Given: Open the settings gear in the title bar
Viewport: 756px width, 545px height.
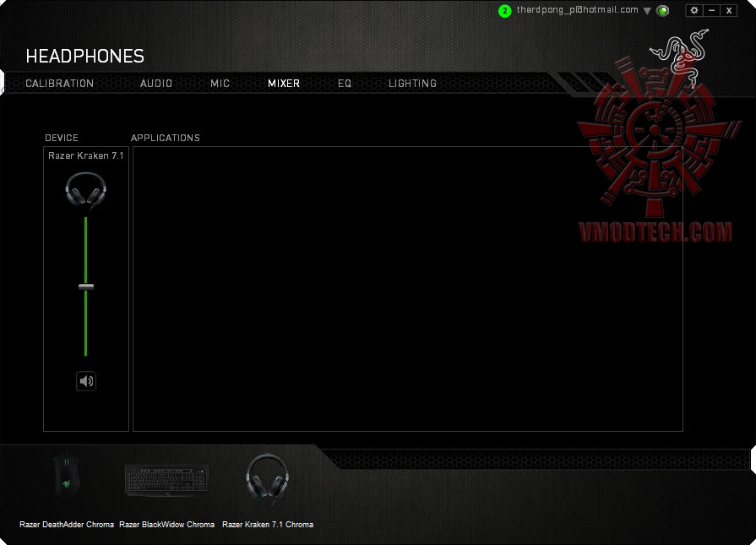Looking at the screenshot, I should (694, 10).
